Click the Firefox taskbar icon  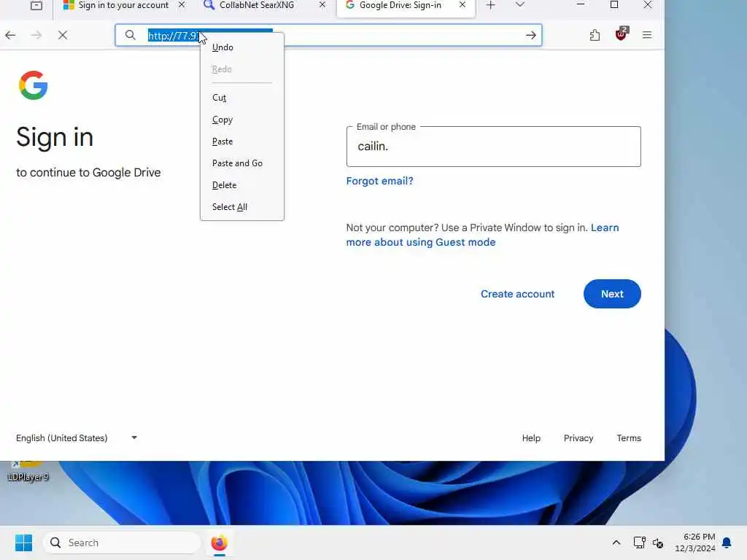click(219, 542)
